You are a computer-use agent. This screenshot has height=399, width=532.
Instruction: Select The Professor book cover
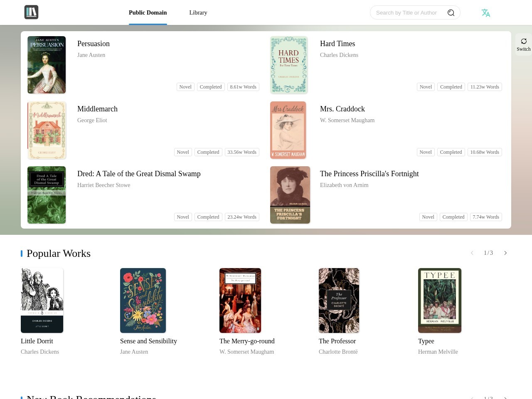[x=339, y=300]
